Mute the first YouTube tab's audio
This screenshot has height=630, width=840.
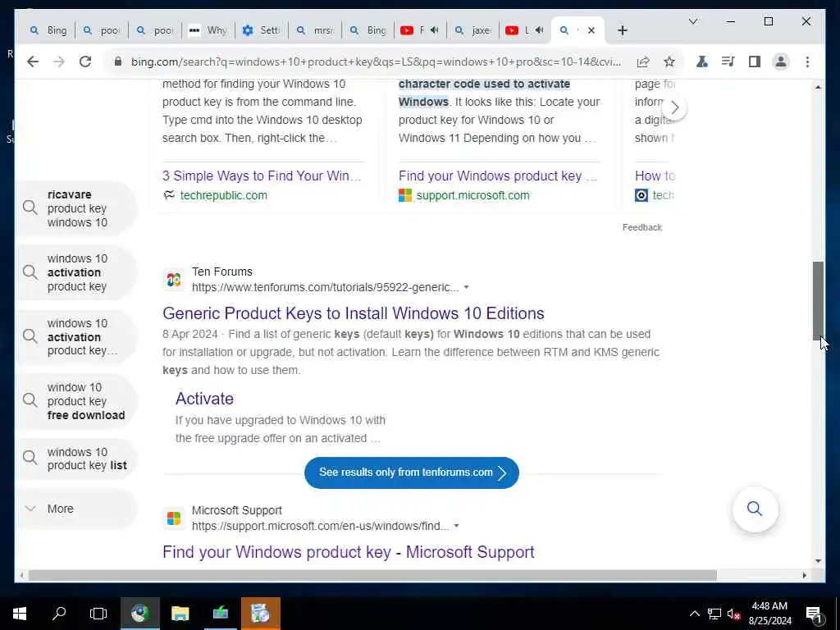pos(435,30)
